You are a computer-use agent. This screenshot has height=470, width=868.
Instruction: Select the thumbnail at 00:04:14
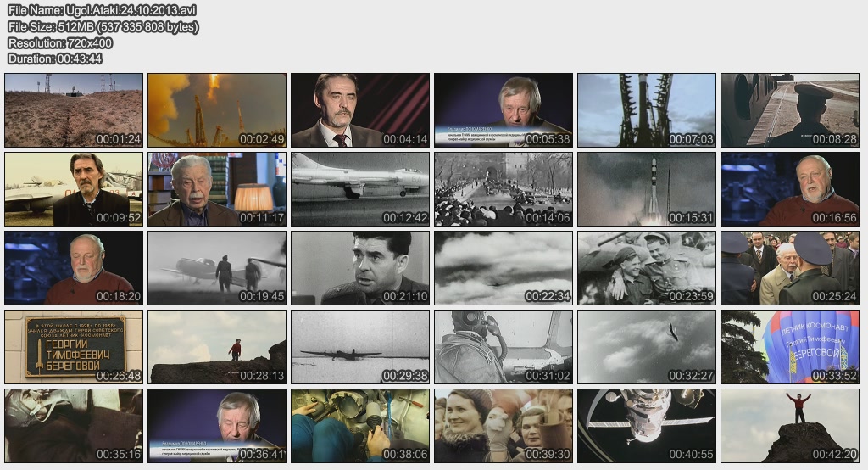360,110
